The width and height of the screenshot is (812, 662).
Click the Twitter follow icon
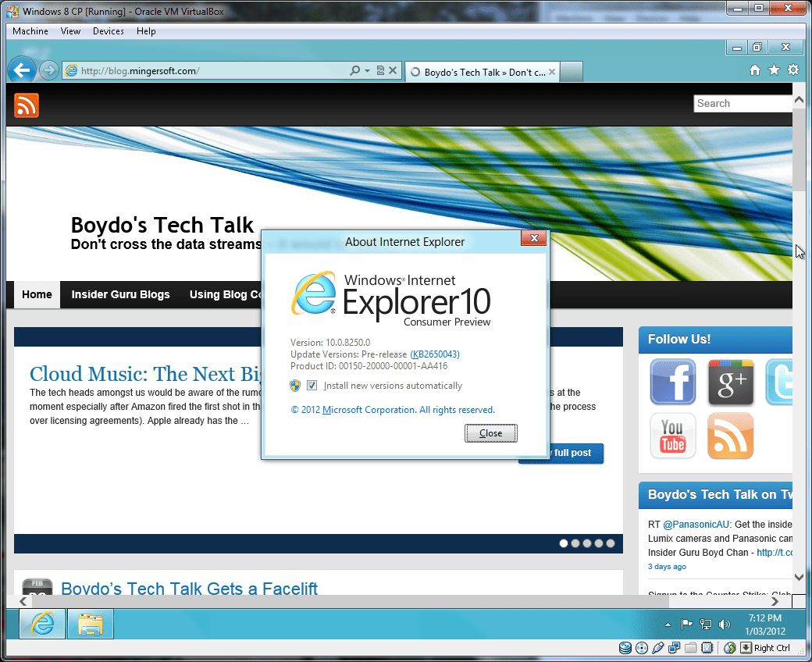click(x=779, y=382)
